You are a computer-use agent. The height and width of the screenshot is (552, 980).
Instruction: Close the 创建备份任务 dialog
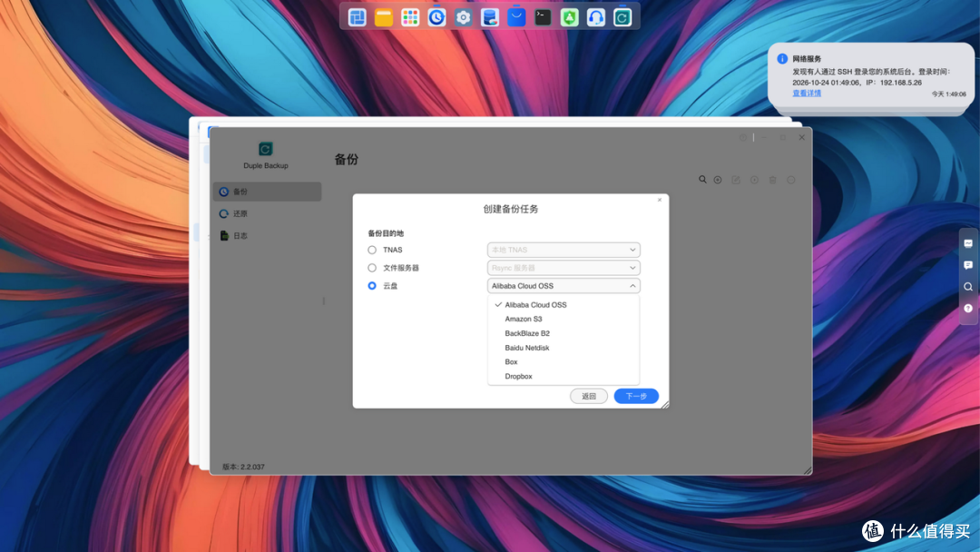pyautogui.click(x=660, y=200)
